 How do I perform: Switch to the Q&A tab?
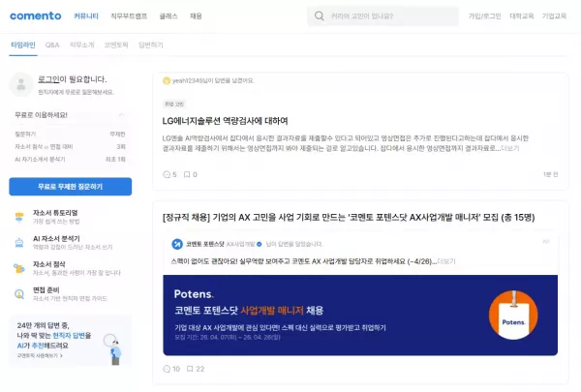(52, 45)
